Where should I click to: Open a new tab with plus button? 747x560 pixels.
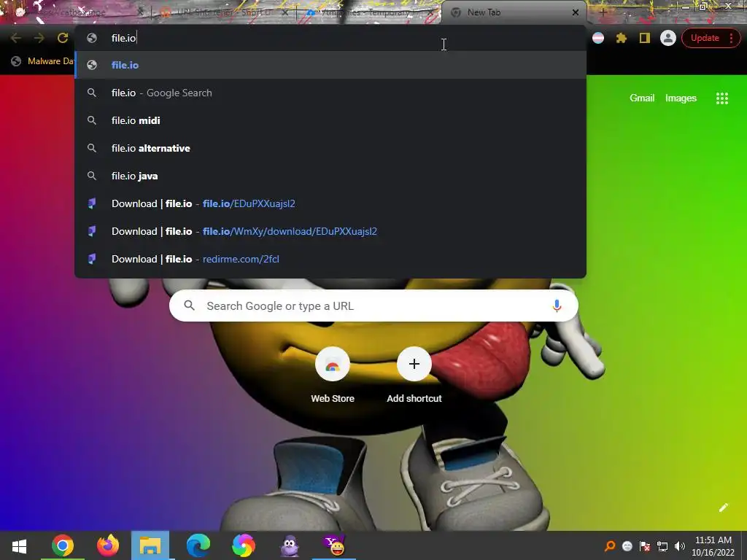coord(603,12)
